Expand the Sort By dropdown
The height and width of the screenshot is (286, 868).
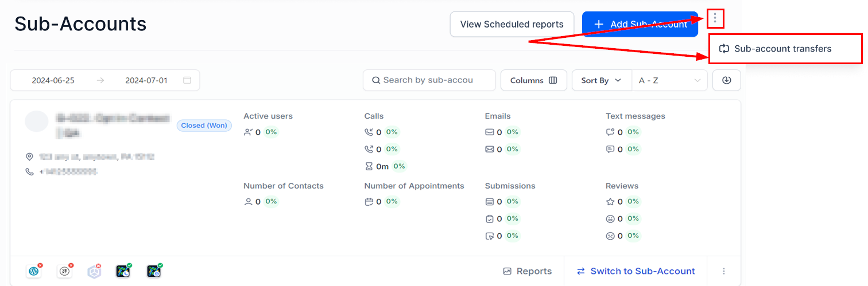pos(602,80)
